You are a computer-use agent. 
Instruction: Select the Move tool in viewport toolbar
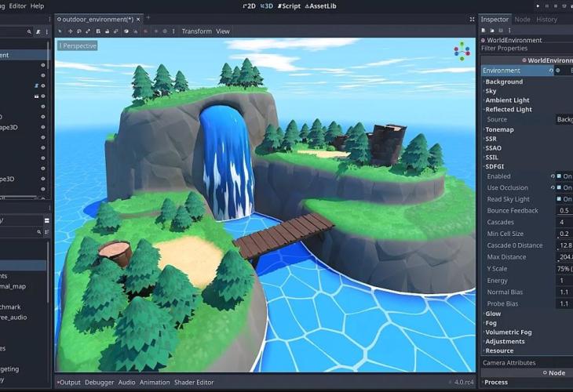tap(70, 31)
